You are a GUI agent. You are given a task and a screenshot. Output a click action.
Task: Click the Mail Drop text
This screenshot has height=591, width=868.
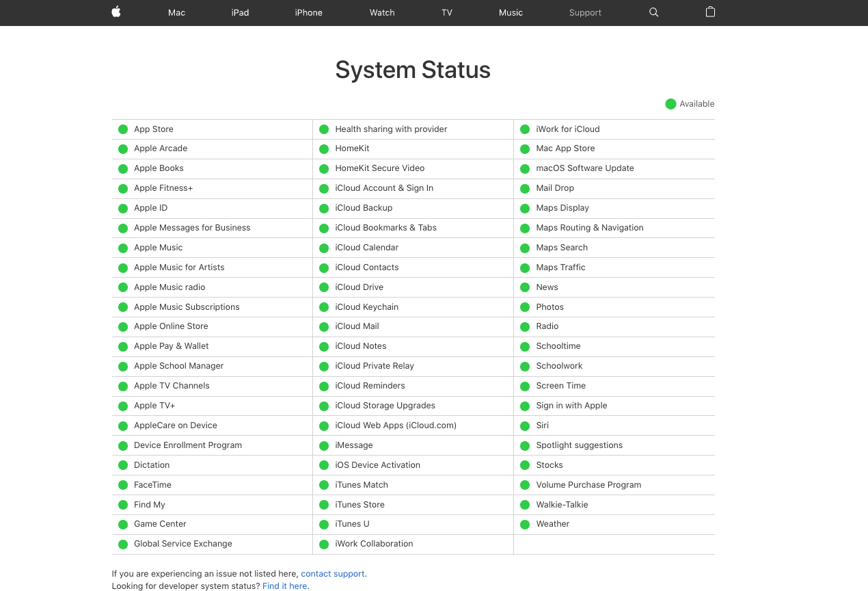555,188
